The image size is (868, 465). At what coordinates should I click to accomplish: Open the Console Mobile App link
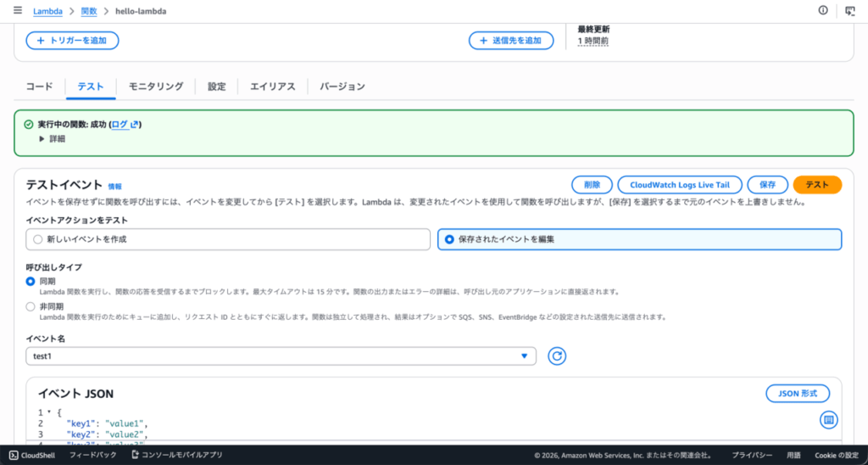point(177,455)
